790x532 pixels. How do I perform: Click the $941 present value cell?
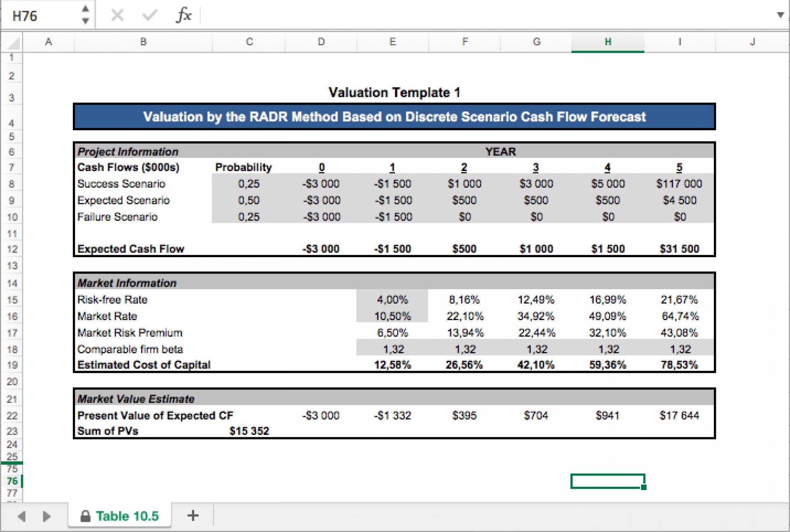pos(608,416)
